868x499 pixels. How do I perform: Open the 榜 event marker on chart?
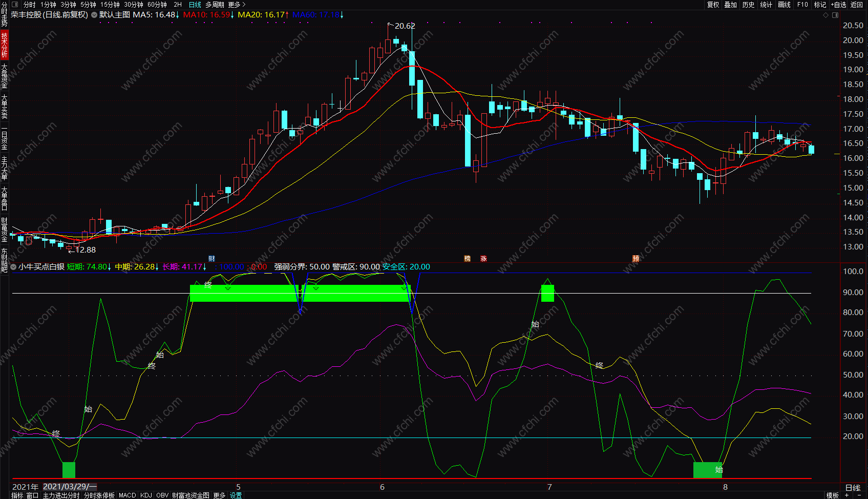[x=467, y=258]
